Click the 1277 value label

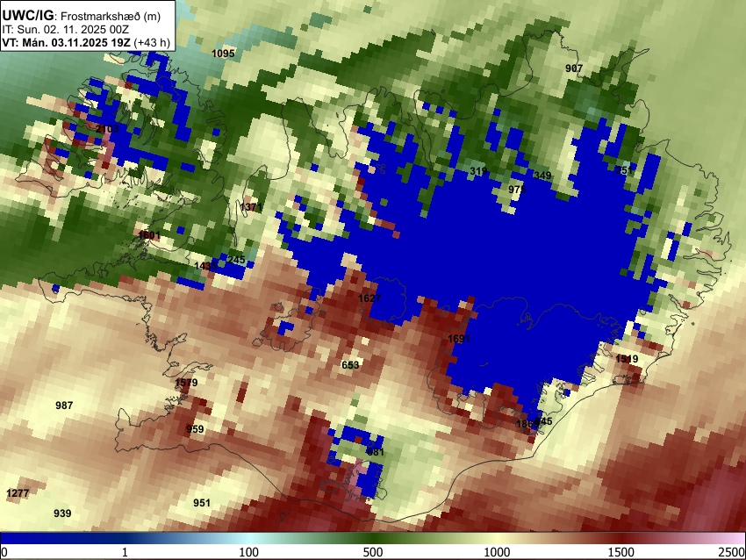(x=18, y=493)
